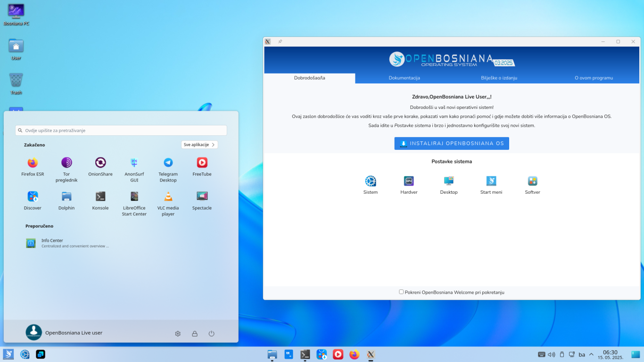The width and height of the screenshot is (644, 362).
Task: Launch Konsole from pinned apps
Action: (100, 201)
